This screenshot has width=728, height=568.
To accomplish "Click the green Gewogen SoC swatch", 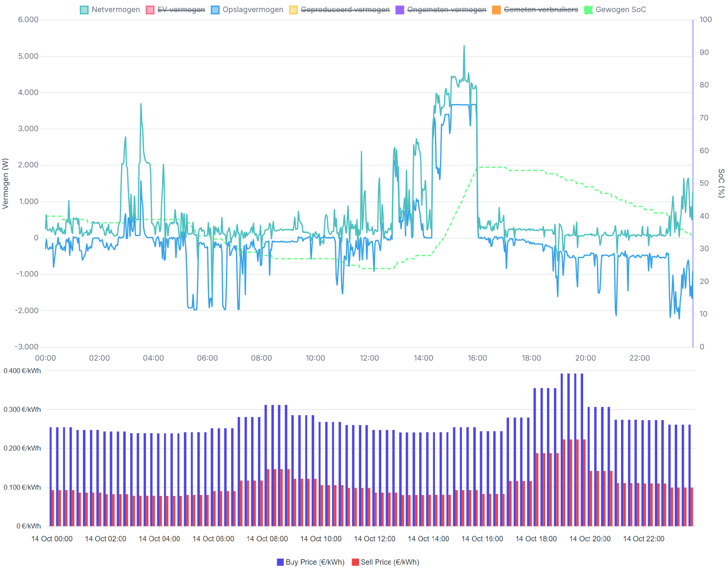I will (588, 10).
